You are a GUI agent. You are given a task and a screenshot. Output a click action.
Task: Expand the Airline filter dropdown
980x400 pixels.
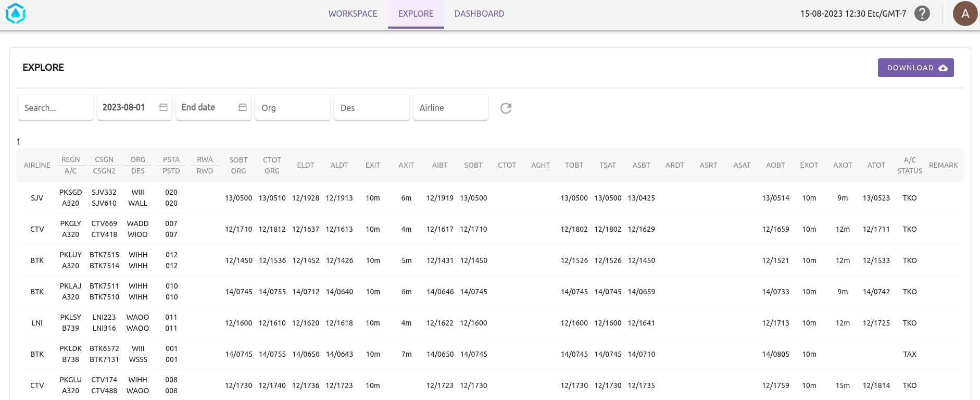[x=450, y=108]
